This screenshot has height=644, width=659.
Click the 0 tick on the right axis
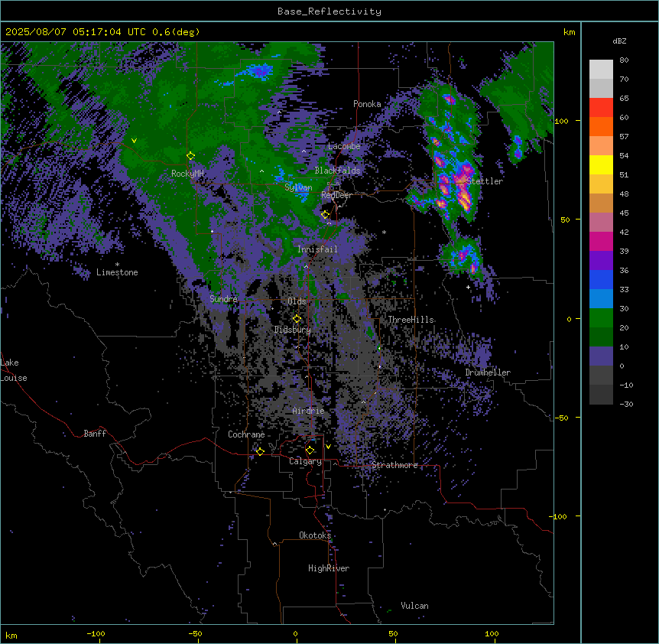(569, 319)
